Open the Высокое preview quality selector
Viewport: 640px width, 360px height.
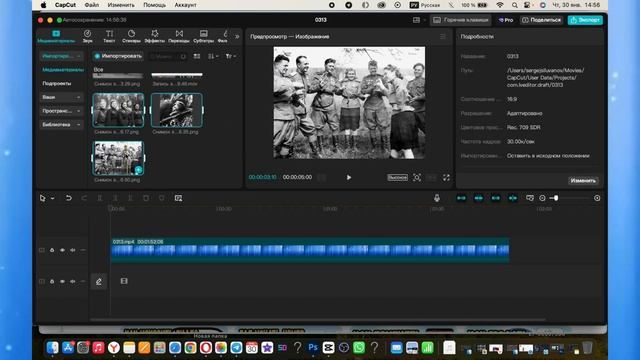[x=397, y=178]
